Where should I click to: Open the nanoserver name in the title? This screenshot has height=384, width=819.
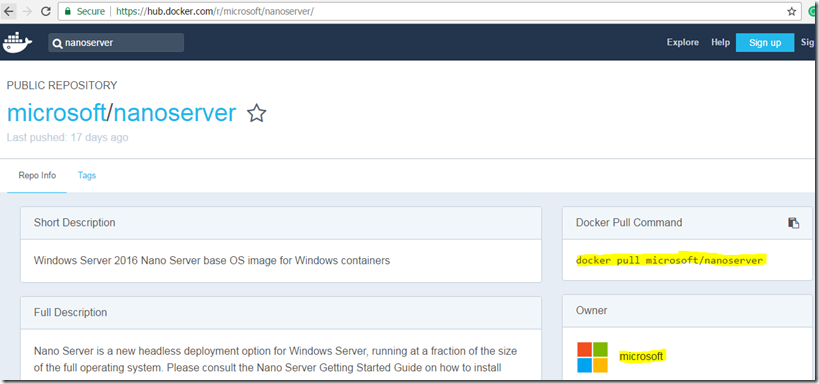coord(174,113)
